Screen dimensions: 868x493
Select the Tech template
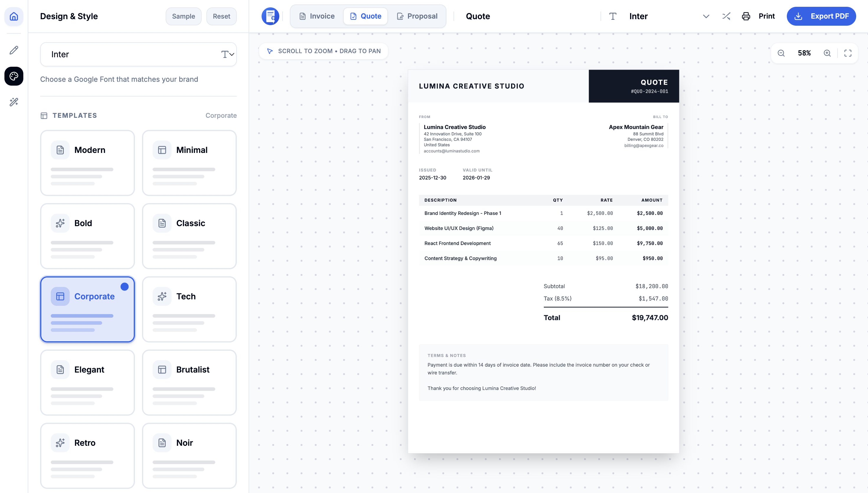click(189, 309)
